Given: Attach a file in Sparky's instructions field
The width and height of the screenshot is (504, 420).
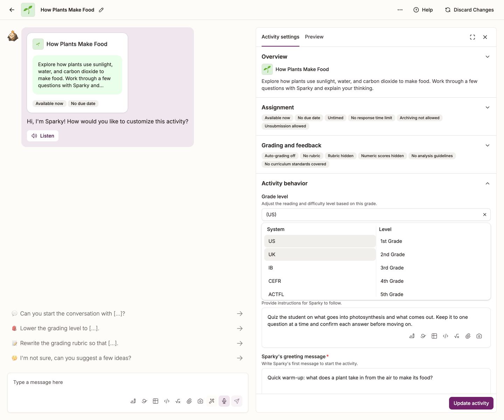Looking at the screenshot, I should point(468,336).
